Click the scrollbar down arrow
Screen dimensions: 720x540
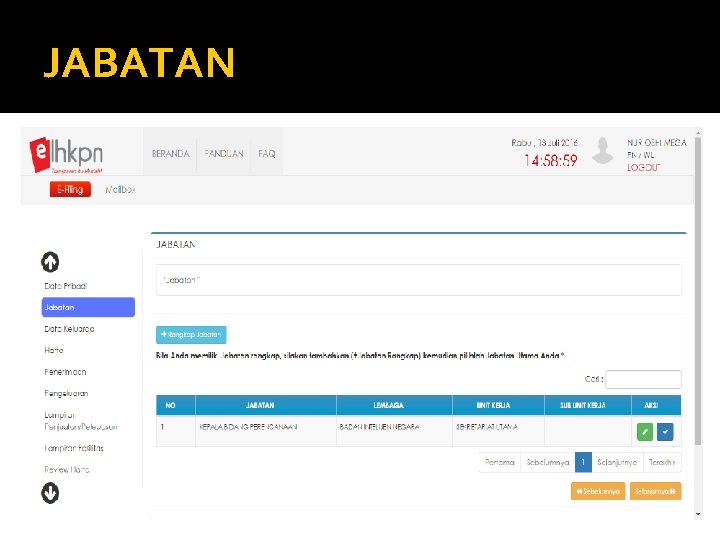pyautogui.click(x=698, y=514)
